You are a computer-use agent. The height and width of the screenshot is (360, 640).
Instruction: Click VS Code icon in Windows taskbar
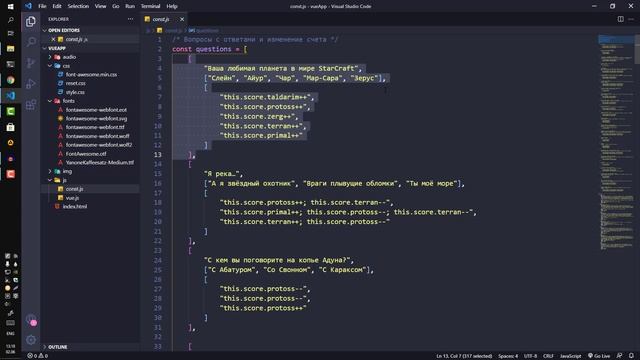(11, 96)
